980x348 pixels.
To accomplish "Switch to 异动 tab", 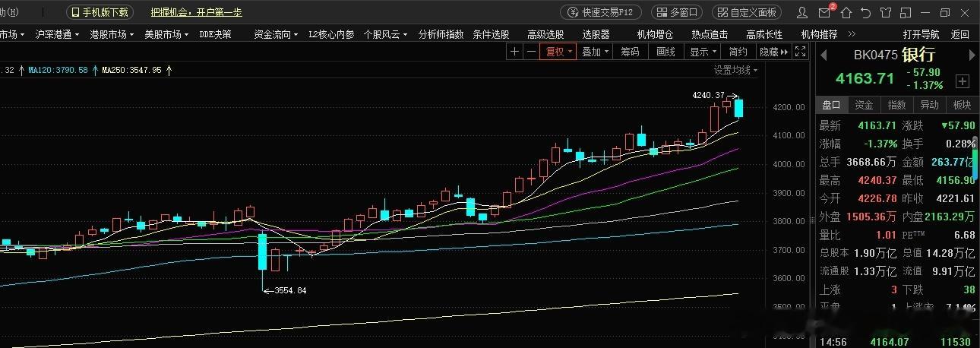I will click(929, 105).
